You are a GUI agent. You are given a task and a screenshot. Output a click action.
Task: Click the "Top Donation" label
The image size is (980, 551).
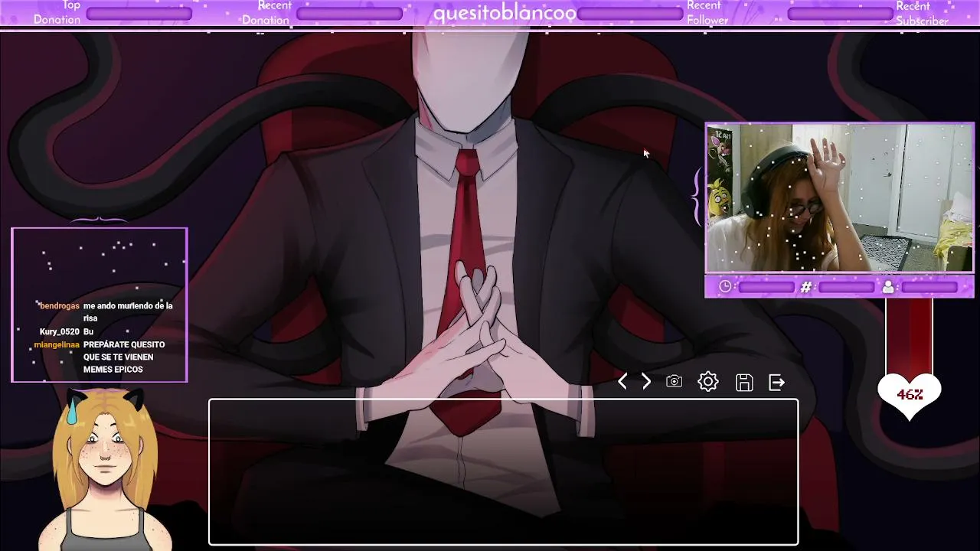pyautogui.click(x=57, y=12)
